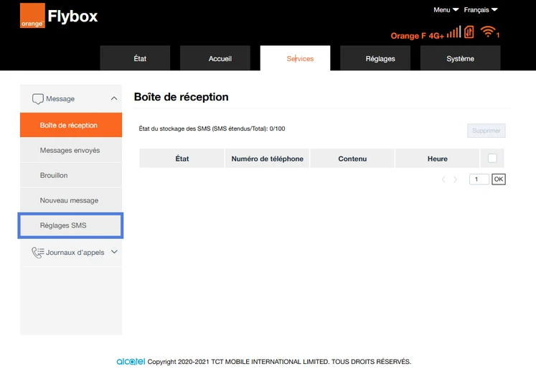The height and width of the screenshot is (392, 536).
Task: Click the Alcatel logo in footer
Action: tap(131, 362)
